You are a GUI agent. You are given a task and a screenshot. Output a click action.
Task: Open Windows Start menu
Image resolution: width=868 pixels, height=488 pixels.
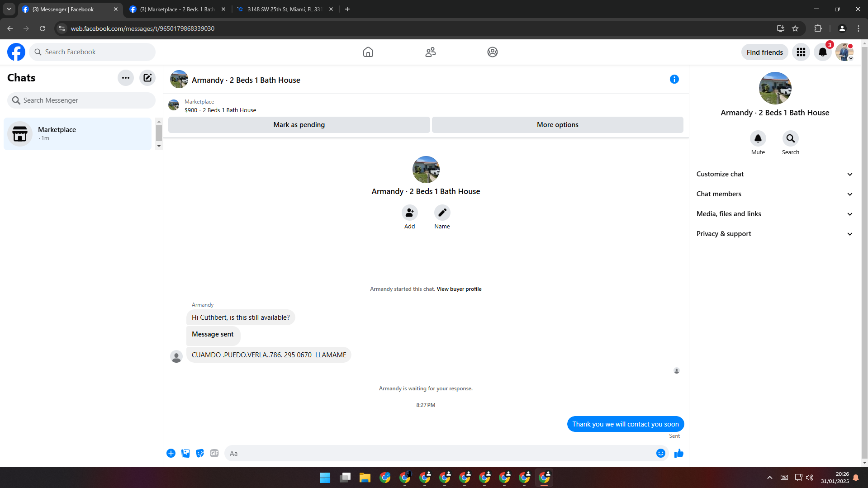[325, 478]
